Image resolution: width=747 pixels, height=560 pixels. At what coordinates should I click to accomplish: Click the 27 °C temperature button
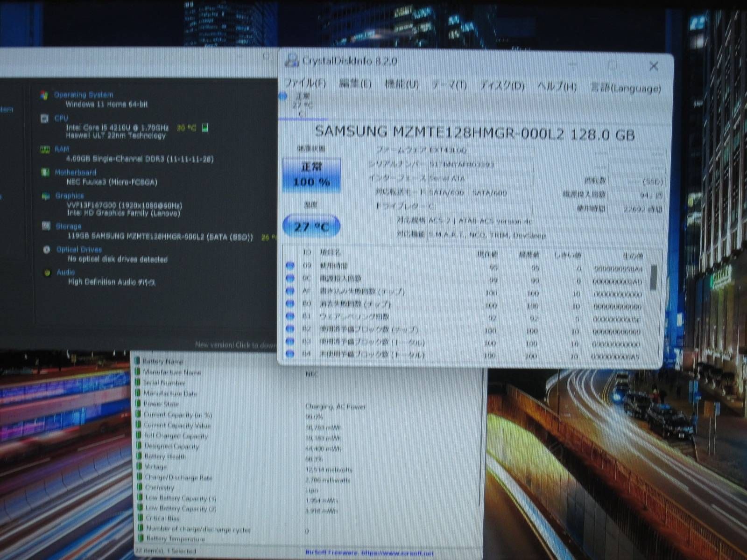[311, 226]
